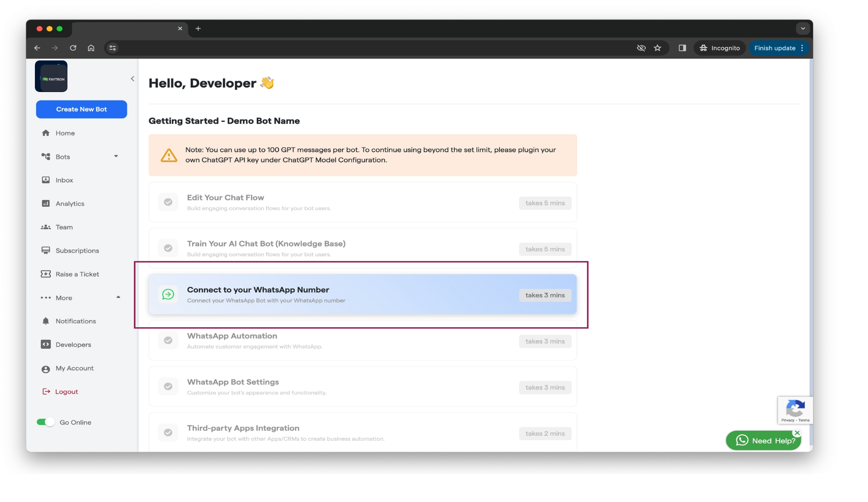The image size is (868, 502).
Task: Click the check icon for Third-party Apps Integration
Action: (168, 432)
